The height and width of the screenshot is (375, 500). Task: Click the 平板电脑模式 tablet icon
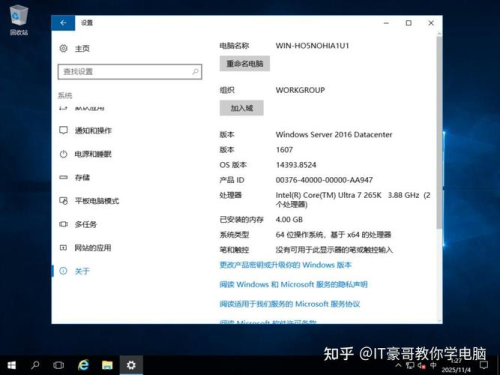click(x=63, y=201)
